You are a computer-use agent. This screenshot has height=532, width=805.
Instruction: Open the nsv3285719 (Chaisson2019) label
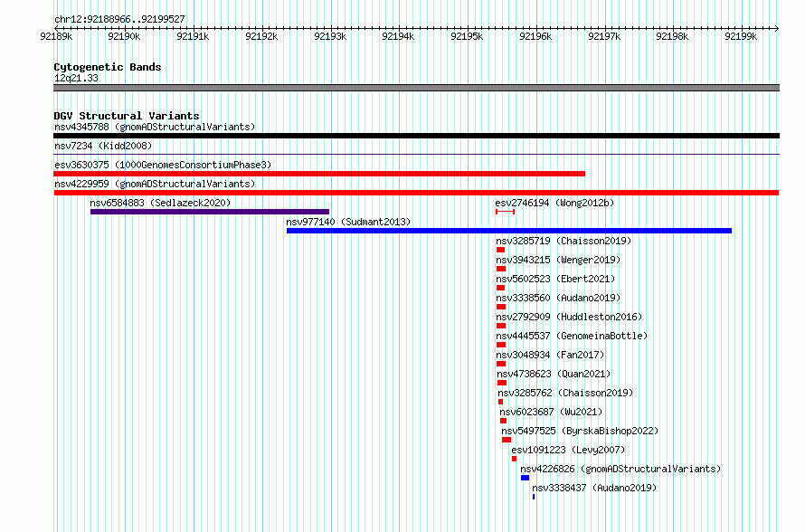(563, 241)
